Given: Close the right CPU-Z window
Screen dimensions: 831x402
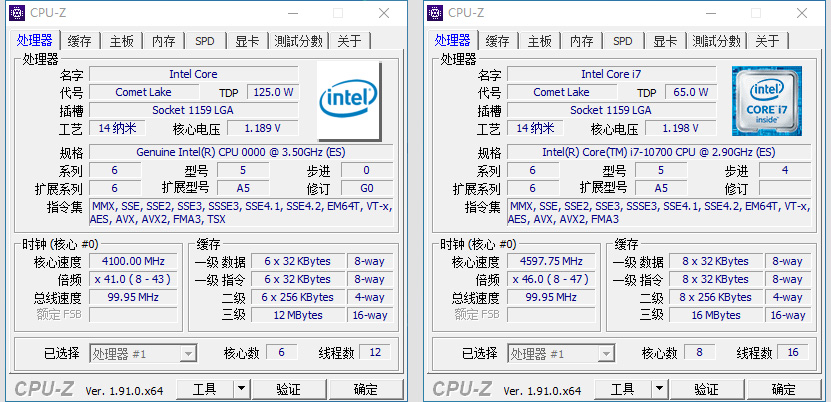Looking at the screenshot, I should tap(801, 13).
